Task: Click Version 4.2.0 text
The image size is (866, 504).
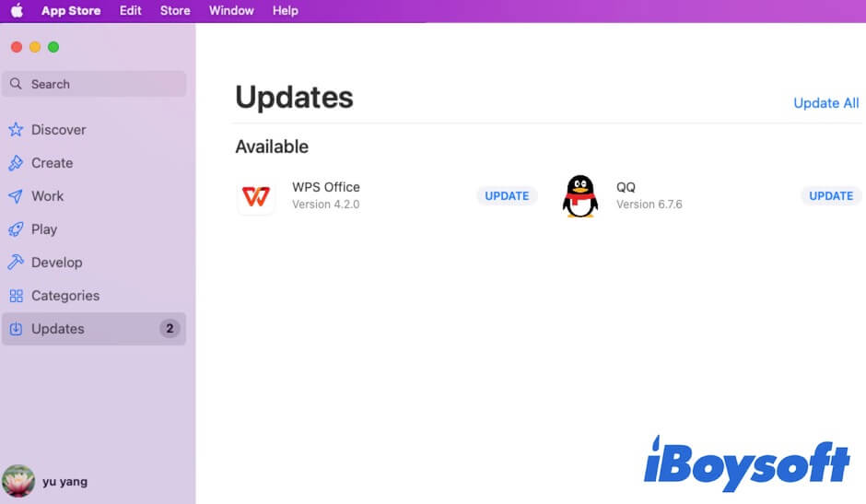Action: (326, 205)
